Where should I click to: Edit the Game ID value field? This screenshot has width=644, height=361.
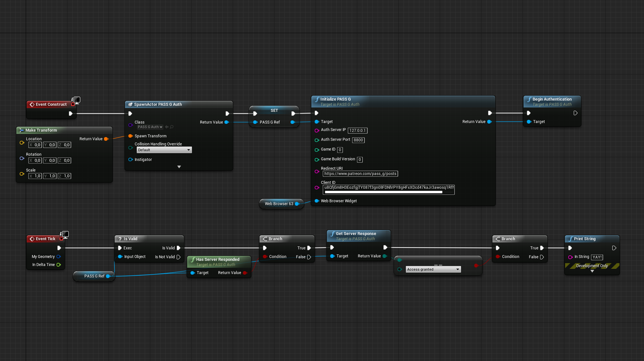[x=340, y=150]
